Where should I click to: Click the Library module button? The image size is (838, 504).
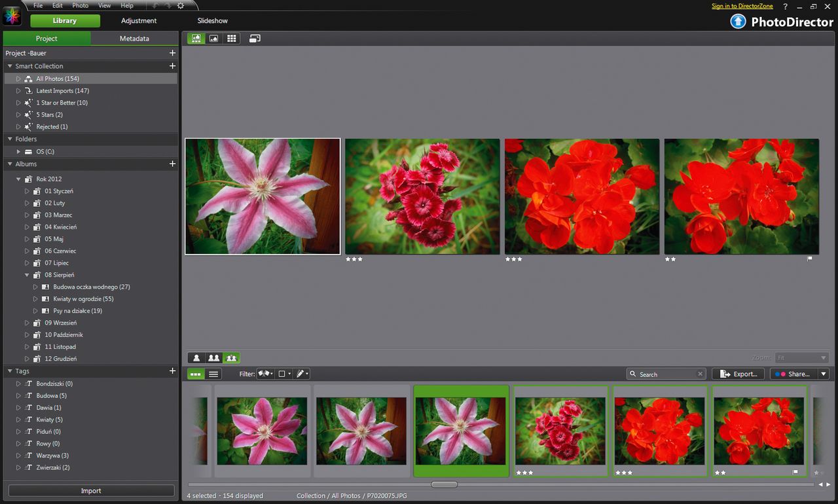coord(65,21)
